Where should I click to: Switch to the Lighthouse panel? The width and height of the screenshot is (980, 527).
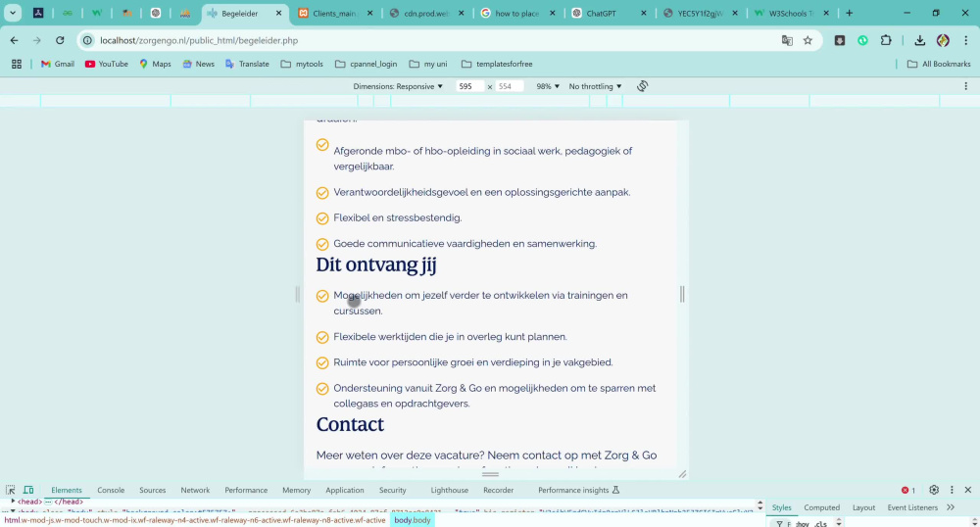(x=450, y=490)
